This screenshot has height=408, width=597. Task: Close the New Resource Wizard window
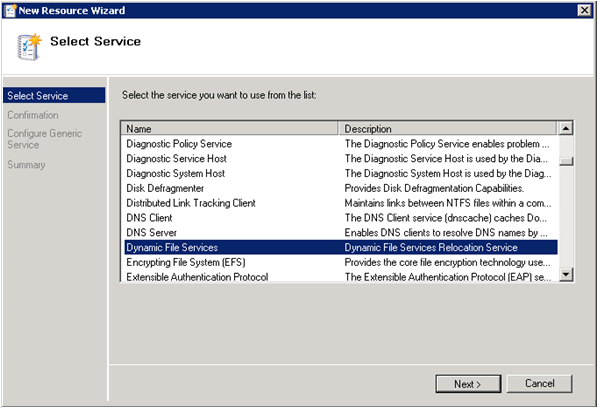tap(584, 10)
